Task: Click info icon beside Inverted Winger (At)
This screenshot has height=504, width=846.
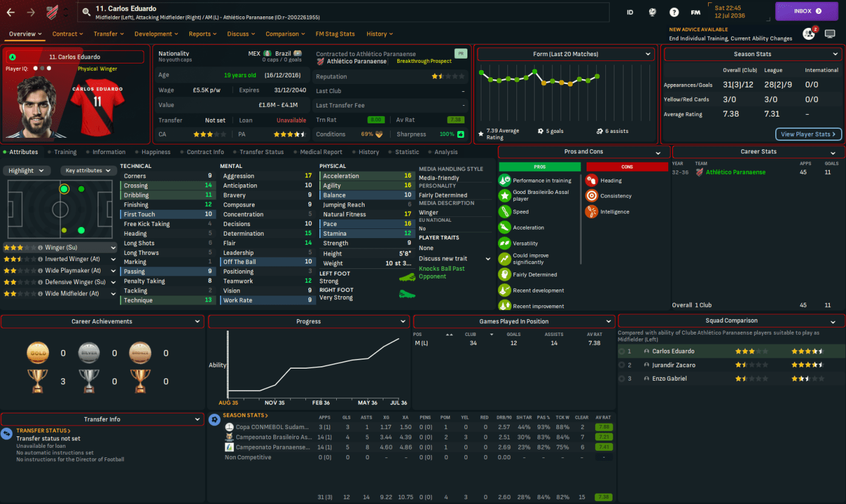Action: [40, 259]
